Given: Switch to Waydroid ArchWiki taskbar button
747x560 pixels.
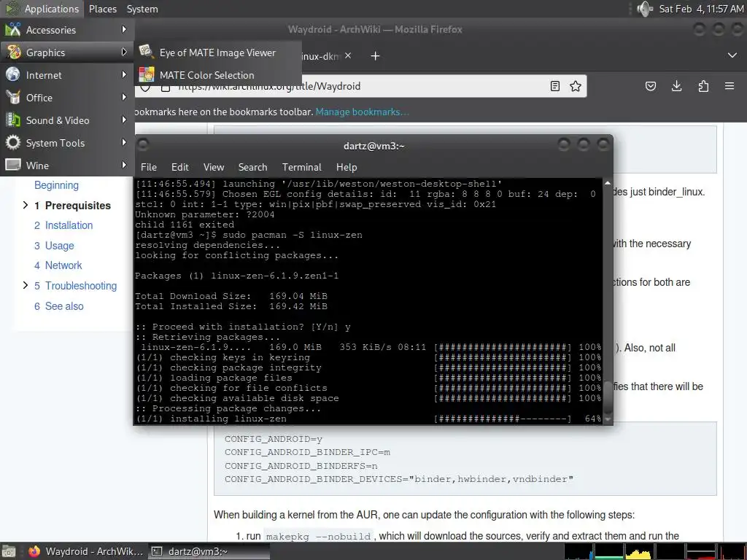Looking at the screenshot, I should coord(86,551).
